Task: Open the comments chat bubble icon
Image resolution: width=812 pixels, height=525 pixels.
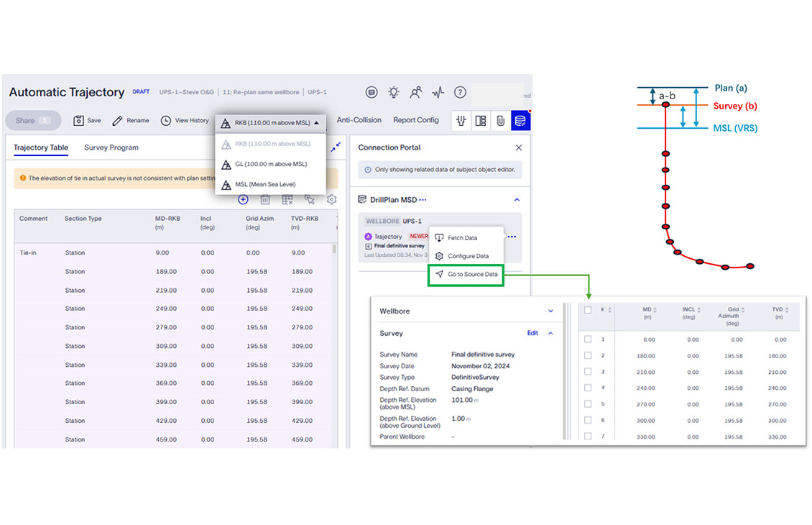Action: tap(372, 92)
